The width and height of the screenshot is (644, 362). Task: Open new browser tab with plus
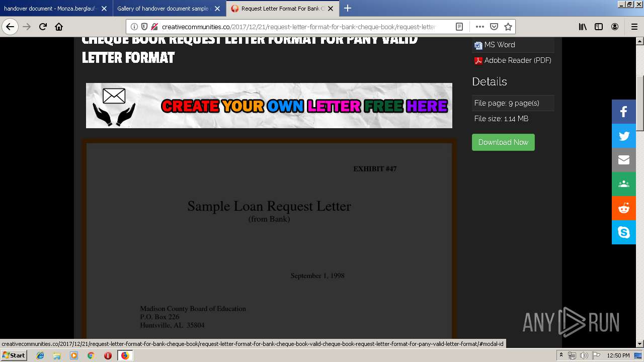click(x=347, y=8)
